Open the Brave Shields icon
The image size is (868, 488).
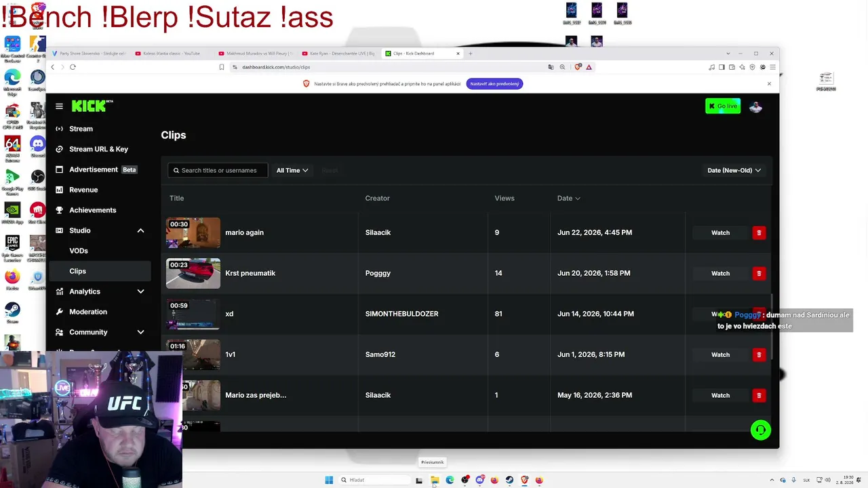point(578,67)
